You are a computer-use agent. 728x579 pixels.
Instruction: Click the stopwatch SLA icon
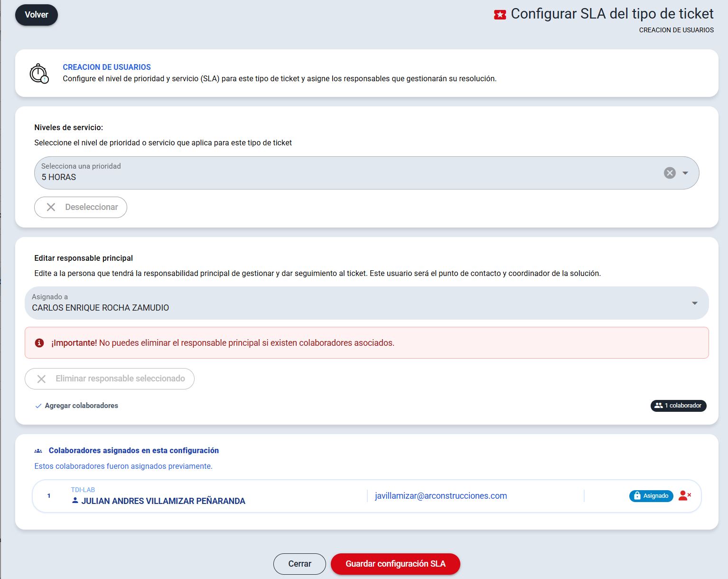(x=39, y=74)
